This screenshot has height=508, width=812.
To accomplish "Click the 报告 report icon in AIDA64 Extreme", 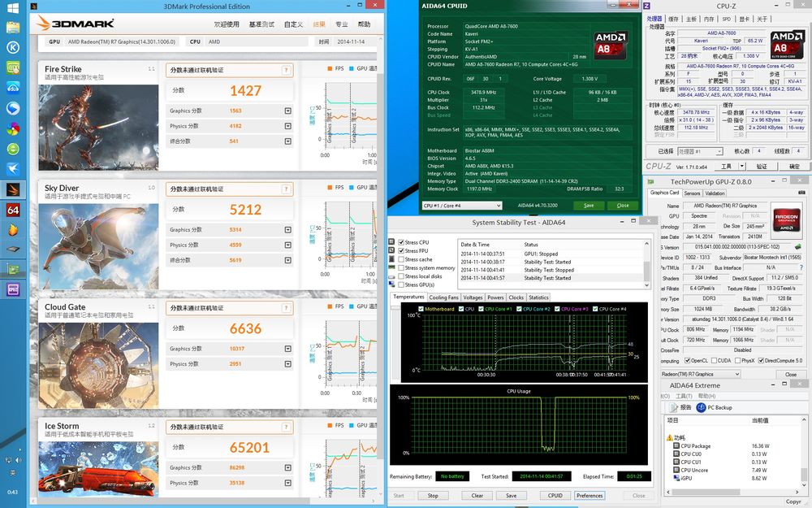I will point(673,407).
